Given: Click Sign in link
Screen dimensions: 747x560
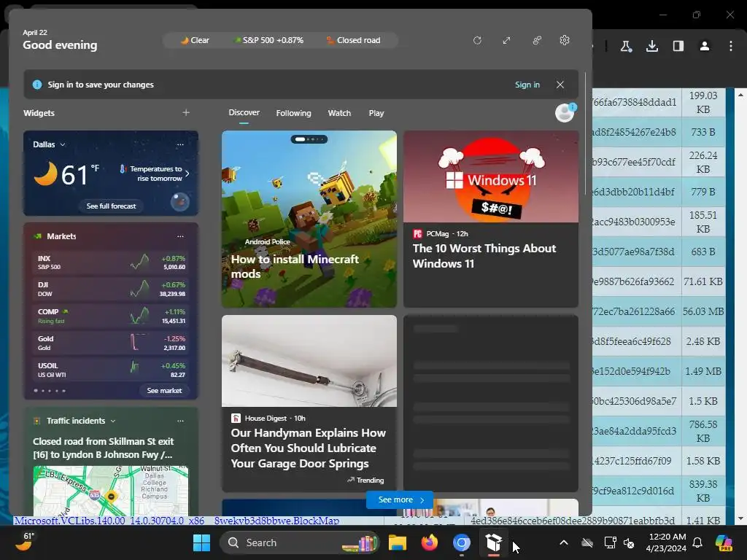Looking at the screenshot, I should coord(527,85).
